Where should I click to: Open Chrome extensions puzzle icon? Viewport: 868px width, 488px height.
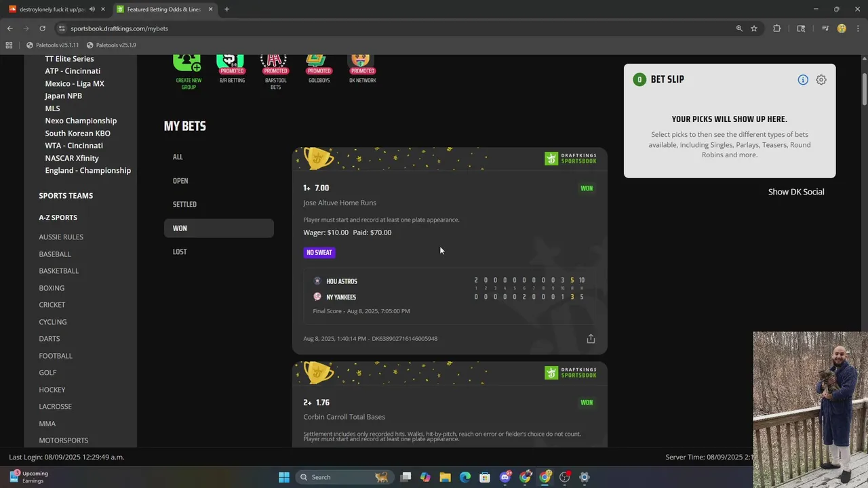coord(776,28)
